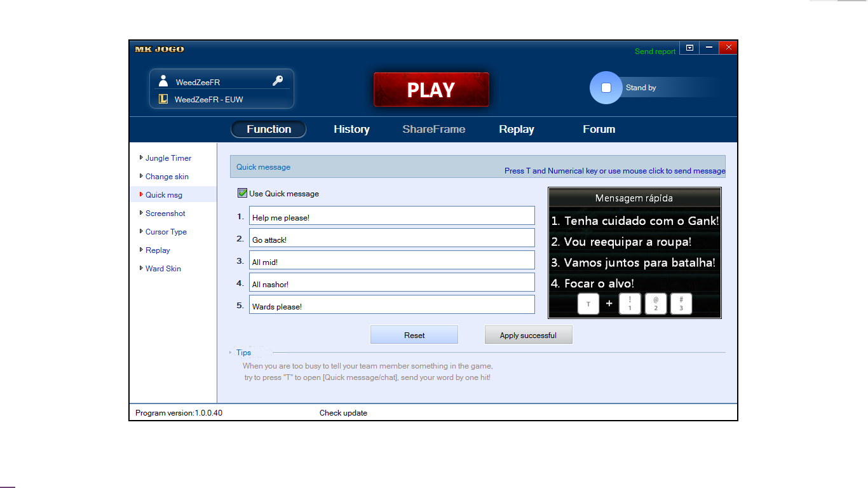Open the ShareFrame tab
This screenshot has height=488, width=868.
(434, 129)
